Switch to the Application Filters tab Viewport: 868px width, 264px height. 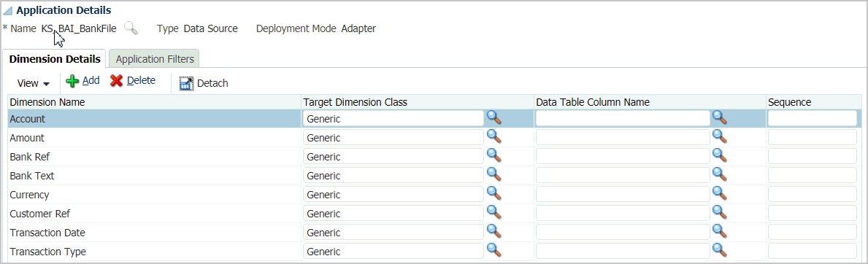point(155,58)
